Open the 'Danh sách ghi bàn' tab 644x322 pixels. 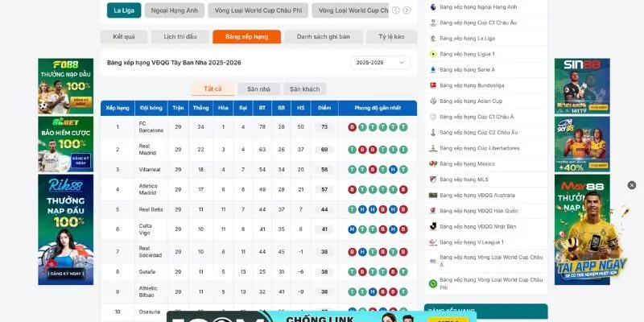tap(323, 37)
